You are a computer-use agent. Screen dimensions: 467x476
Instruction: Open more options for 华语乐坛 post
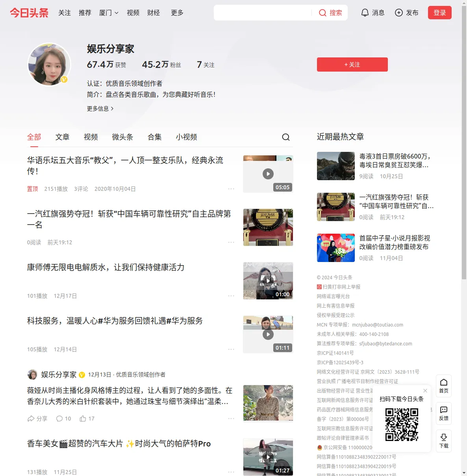point(231,189)
